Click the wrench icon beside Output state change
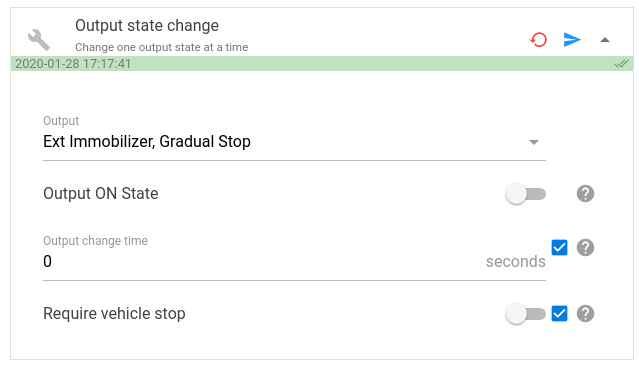This screenshot has height=366, width=639. tap(39, 40)
